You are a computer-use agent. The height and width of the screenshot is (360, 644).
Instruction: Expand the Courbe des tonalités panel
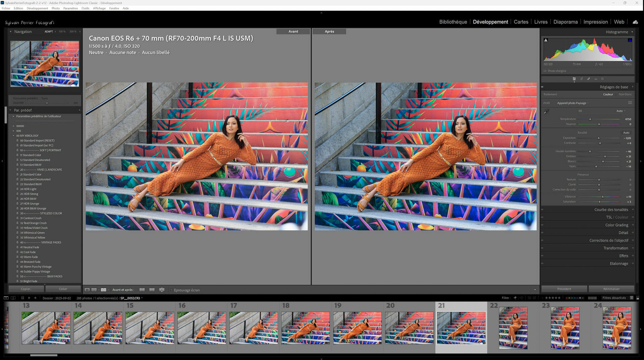(x=610, y=209)
